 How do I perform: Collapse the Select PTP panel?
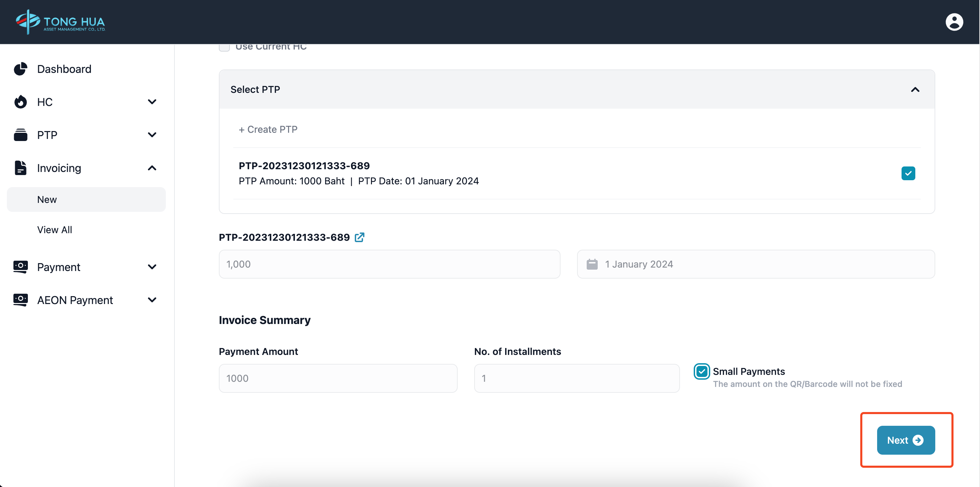915,90
